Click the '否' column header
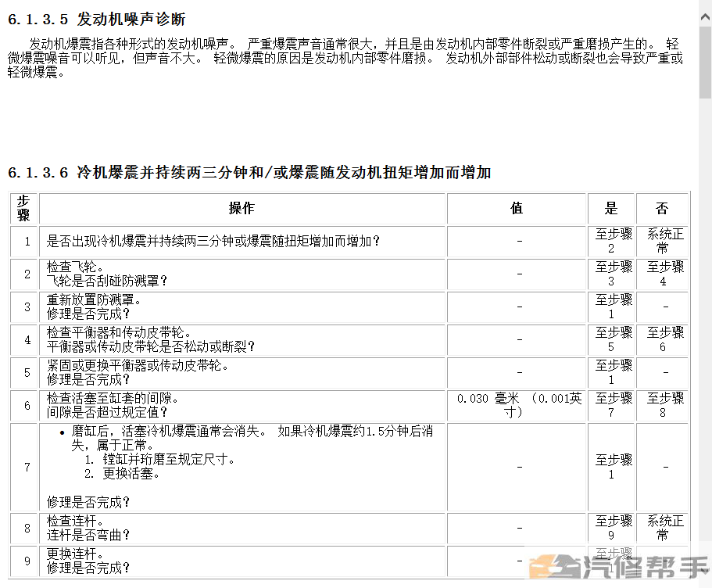 662,209
